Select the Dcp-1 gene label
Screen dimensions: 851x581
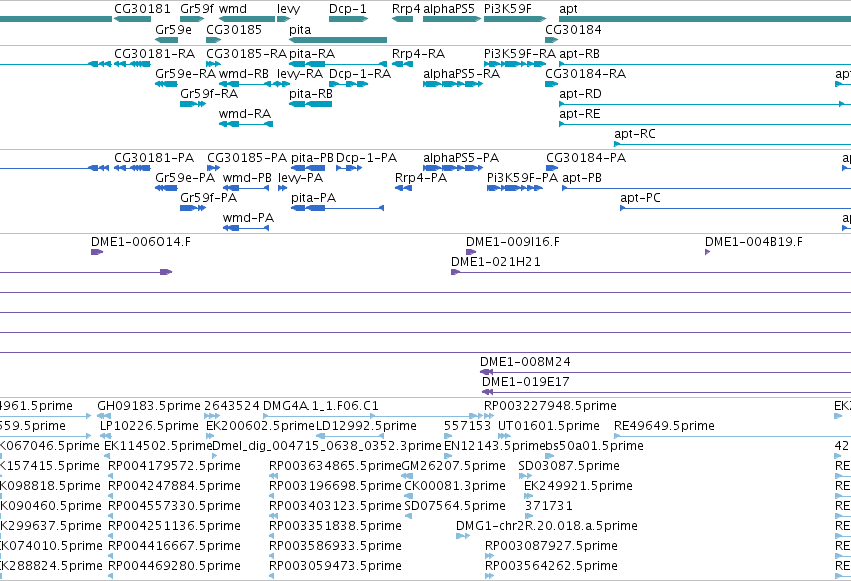pos(347,9)
